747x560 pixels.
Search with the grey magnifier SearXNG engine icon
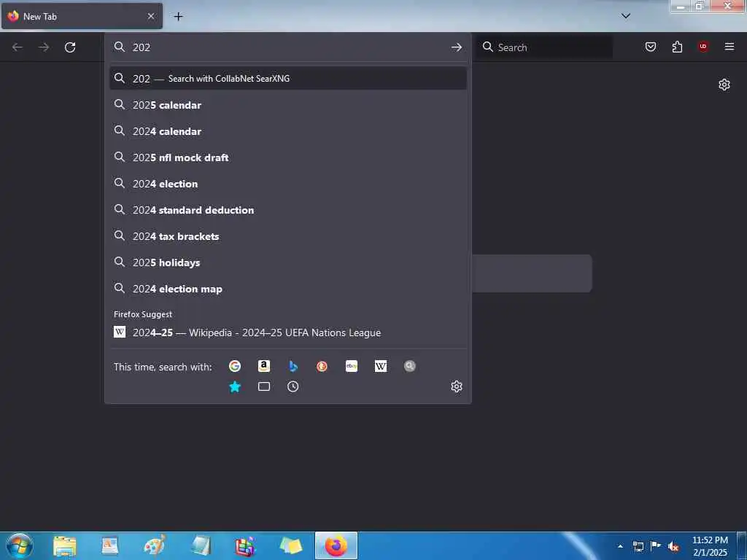410,366
